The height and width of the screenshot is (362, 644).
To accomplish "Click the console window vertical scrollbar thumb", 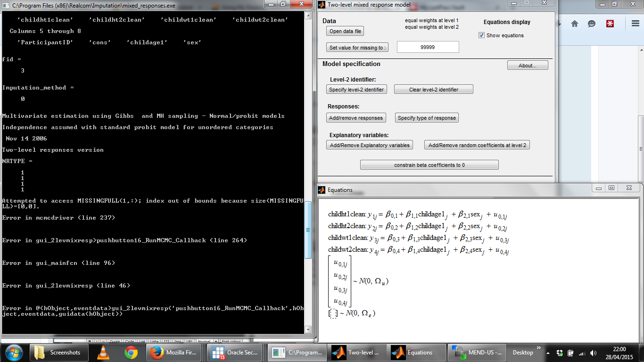I will point(308,230).
